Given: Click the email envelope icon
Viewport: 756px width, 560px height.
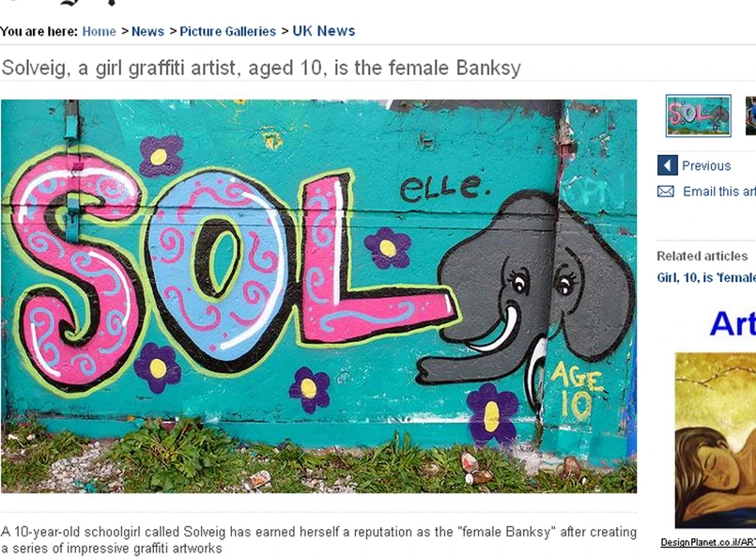Looking at the screenshot, I should (666, 192).
